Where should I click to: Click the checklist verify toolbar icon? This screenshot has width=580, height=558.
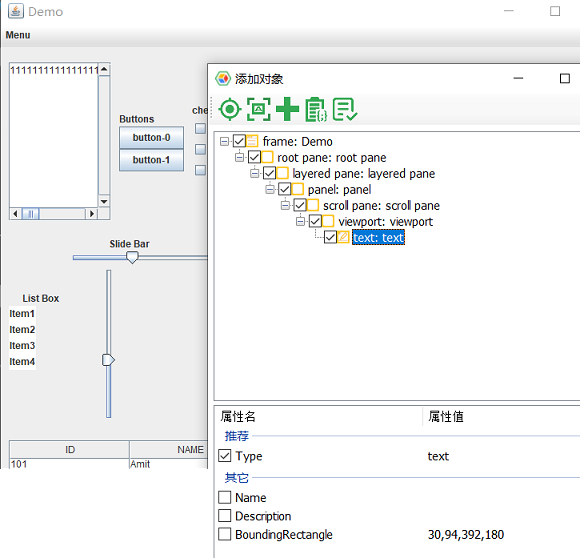point(345,109)
